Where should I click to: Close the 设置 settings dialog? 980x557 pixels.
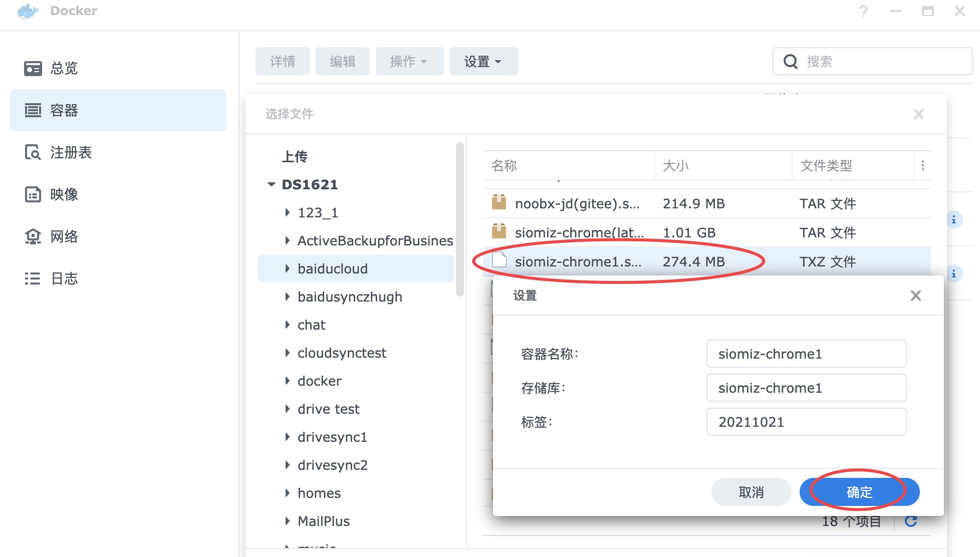(x=916, y=296)
